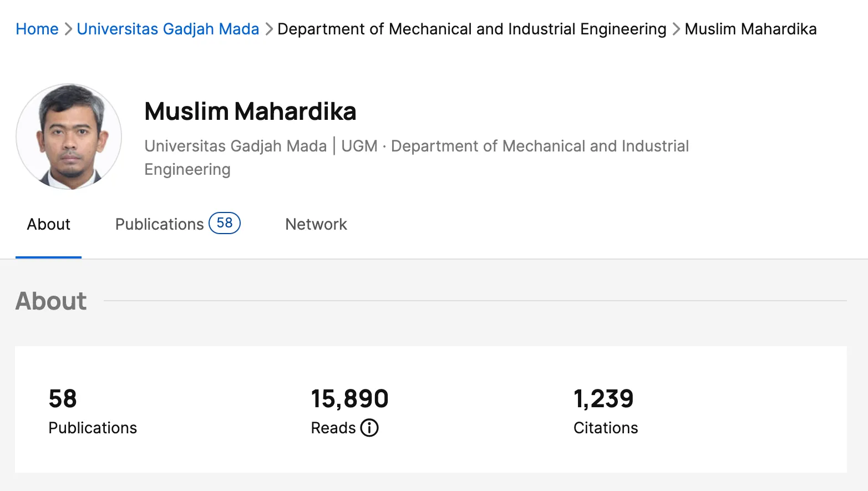Viewport: 868px width, 491px height.
Task: Click the 15,890 reads figure
Action: 349,399
